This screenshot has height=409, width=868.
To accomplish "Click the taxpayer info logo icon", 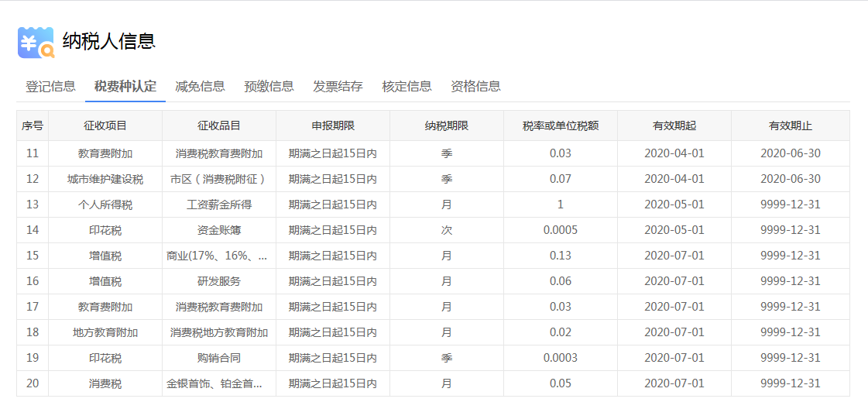I will coord(36,43).
